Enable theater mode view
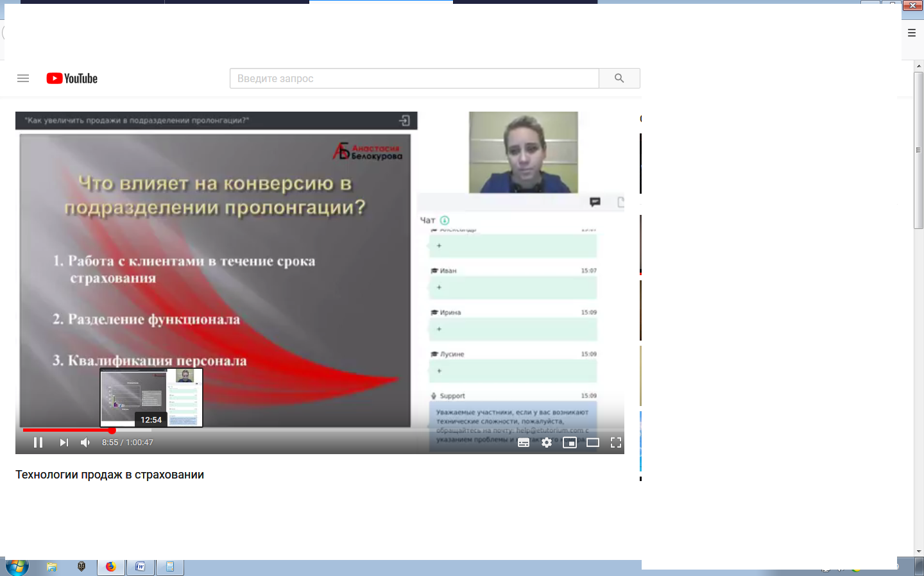924x576 pixels. click(593, 443)
